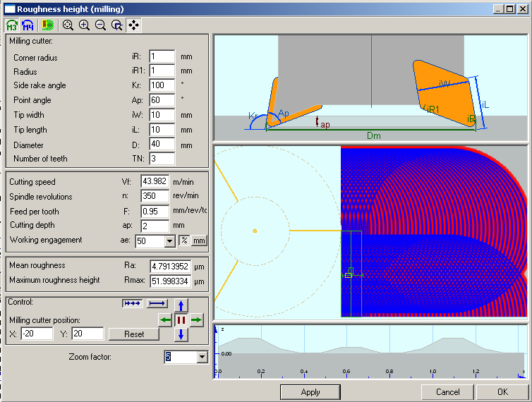This screenshot has height=402, width=532.
Task: Toggle the pan move arrows tool
Action: point(133,25)
